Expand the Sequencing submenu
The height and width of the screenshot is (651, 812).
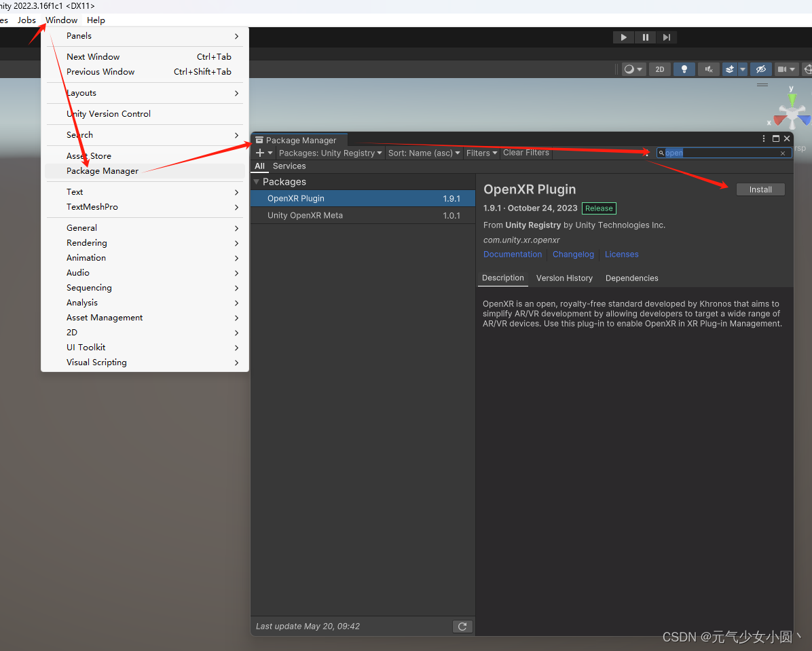(x=145, y=288)
